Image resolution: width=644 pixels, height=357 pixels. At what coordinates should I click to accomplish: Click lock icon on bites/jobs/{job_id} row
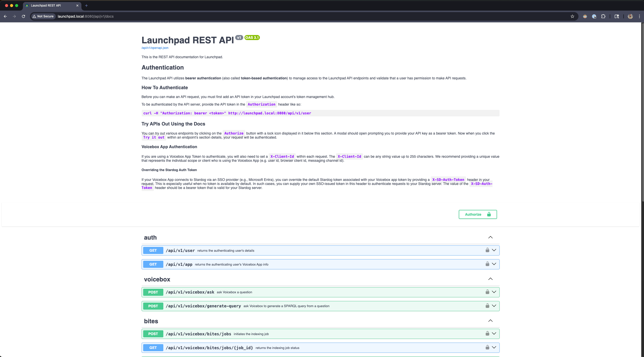coord(487,347)
